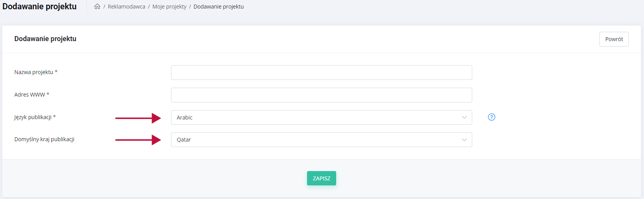Click the current Dodawanie projektu breadcrumb

pos(218,7)
